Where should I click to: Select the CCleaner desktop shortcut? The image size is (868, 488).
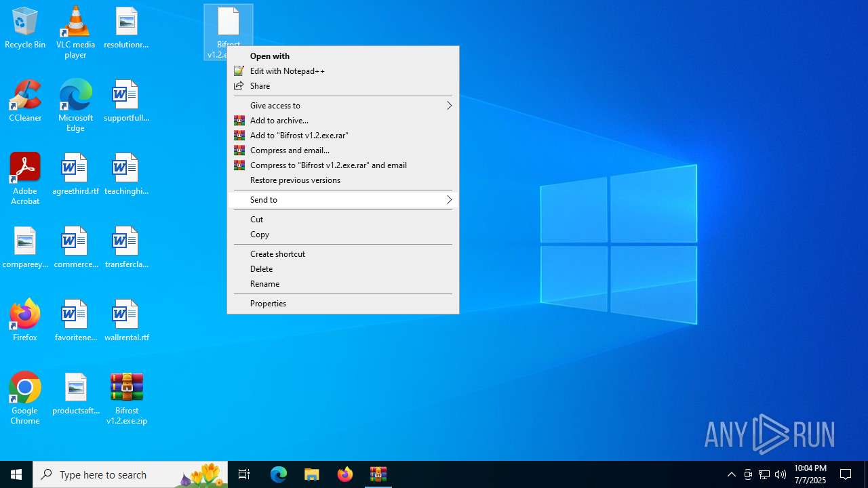coord(25,101)
